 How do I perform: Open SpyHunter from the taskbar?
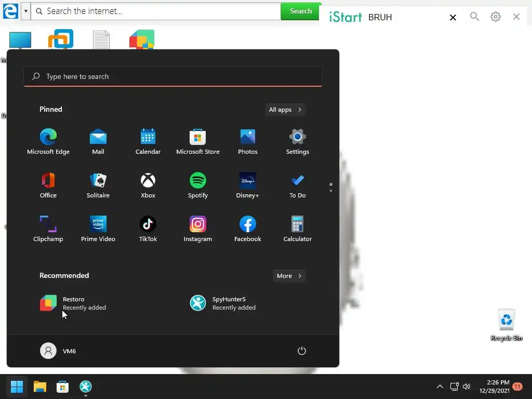(x=86, y=387)
